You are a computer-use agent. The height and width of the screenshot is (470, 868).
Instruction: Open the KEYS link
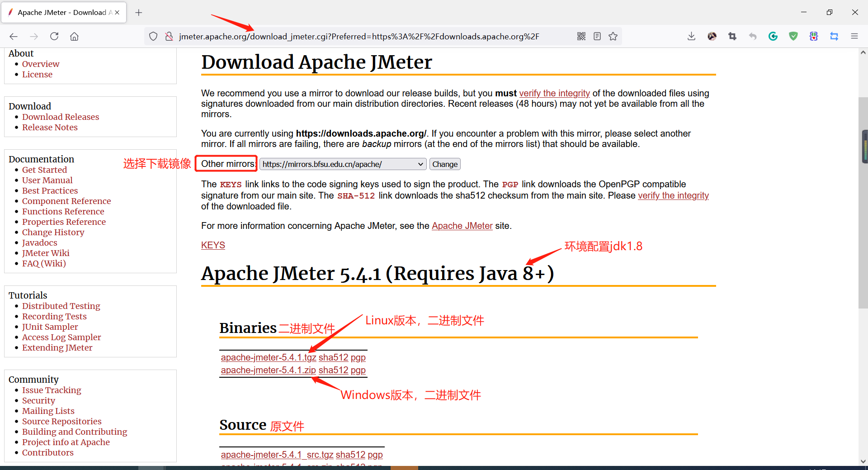pyautogui.click(x=213, y=245)
